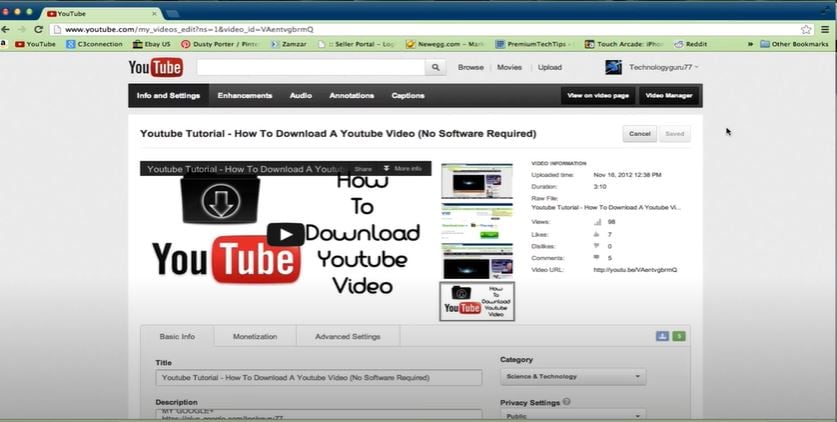Click the Privacy Settings help icon
837x422 pixels.
coord(566,402)
